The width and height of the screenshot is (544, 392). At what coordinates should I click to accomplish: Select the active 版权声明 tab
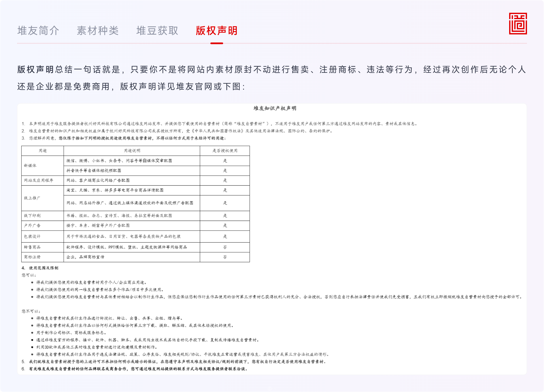[217, 31]
